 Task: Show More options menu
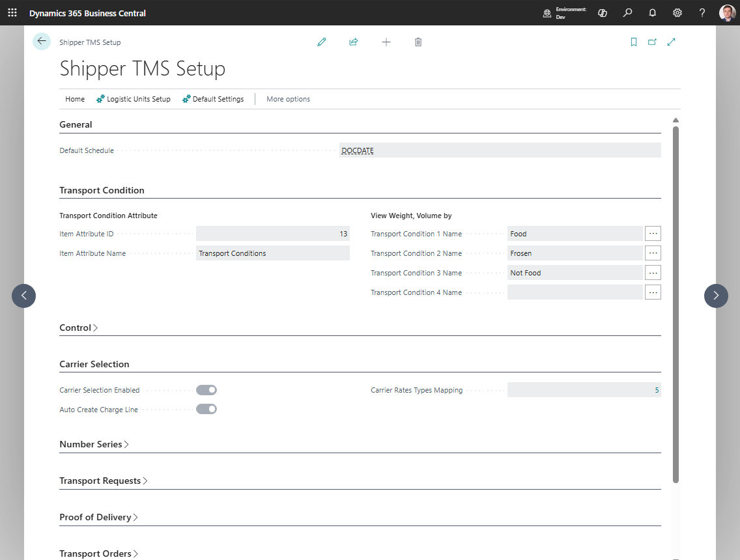click(x=289, y=99)
